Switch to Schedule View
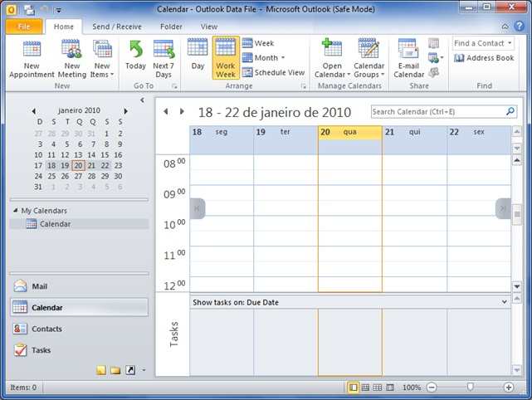 coord(273,72)
